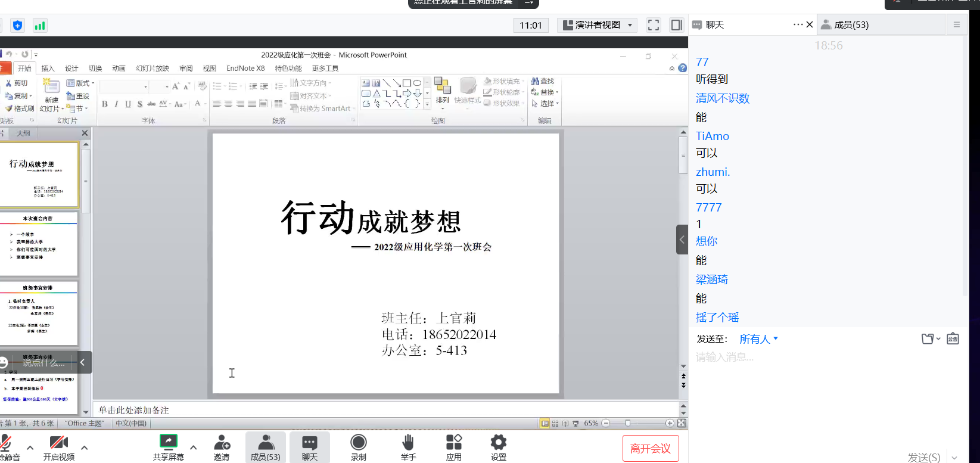The width and height of the screenshot is (980, 463).
Task: Click the Record meeting icon
Action: point(358,442)
